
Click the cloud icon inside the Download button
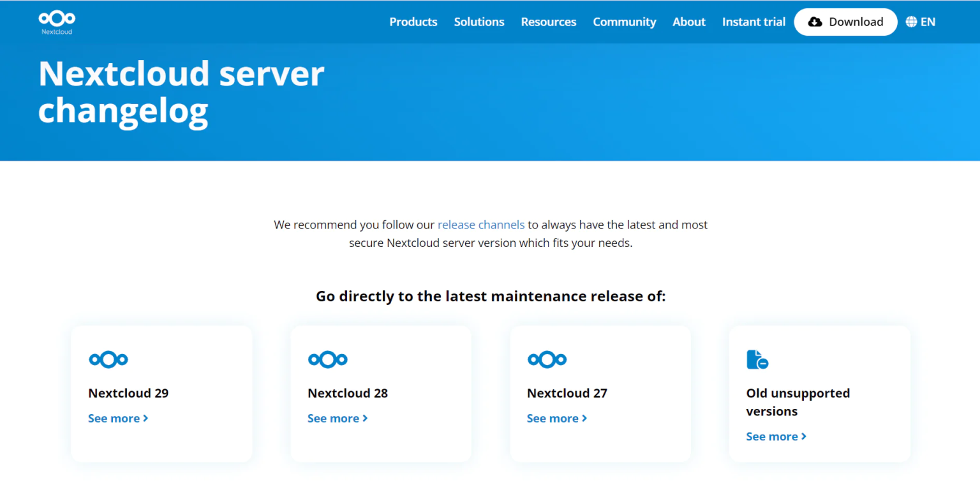tap(815, 21)
